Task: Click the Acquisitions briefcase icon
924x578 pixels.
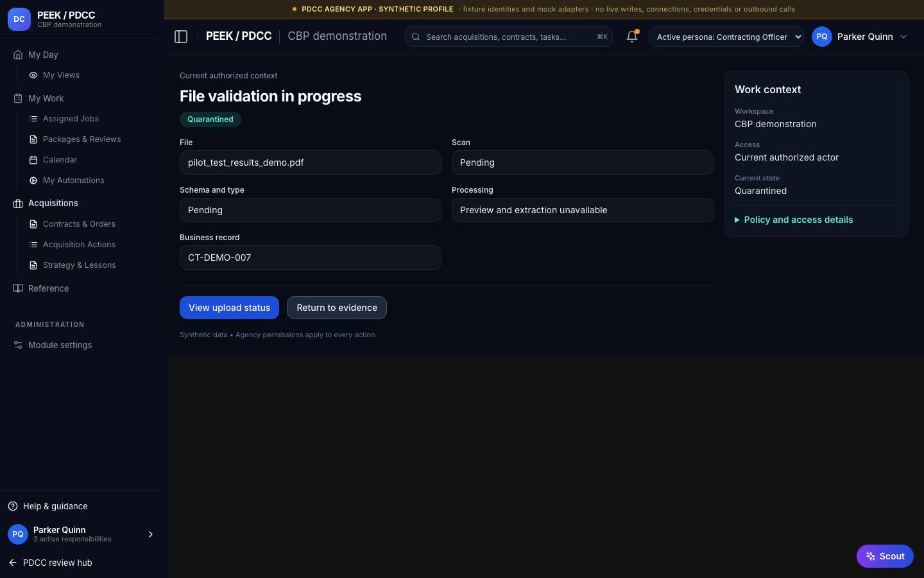Action: (x=18, y=204)
